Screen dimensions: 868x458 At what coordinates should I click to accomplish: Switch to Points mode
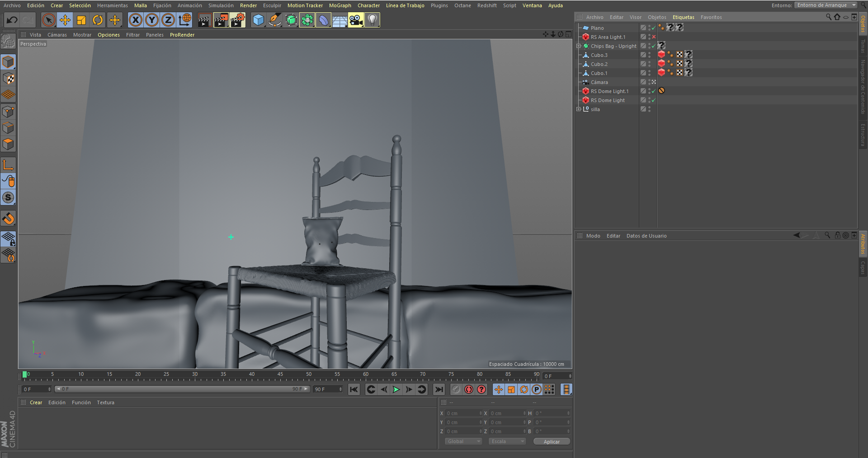point(8,112)
